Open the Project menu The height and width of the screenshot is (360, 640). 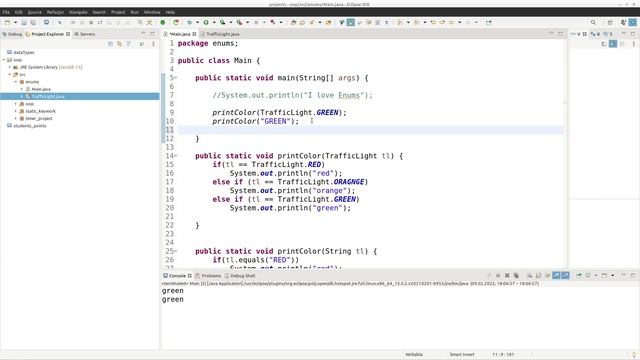click(118, 12)
